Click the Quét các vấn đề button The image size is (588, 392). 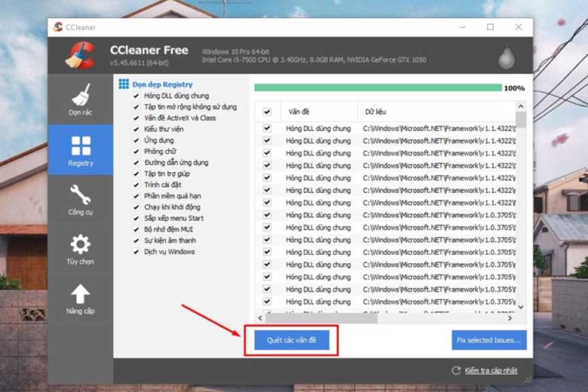coord(292,340)
